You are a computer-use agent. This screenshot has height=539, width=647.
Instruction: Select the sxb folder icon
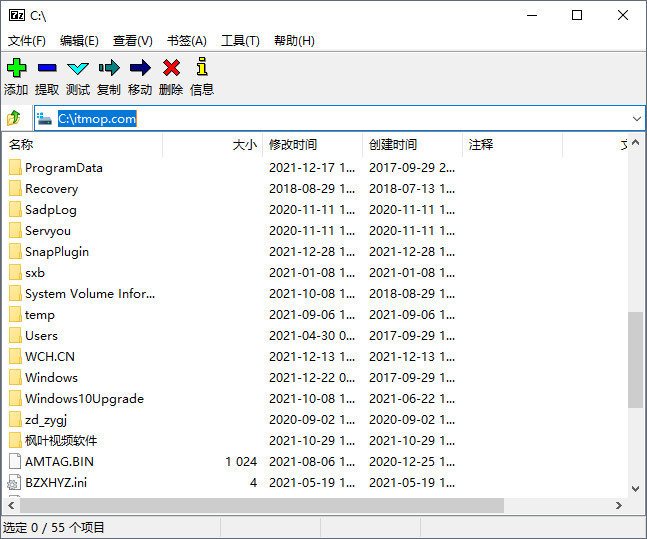pos(15,273)
